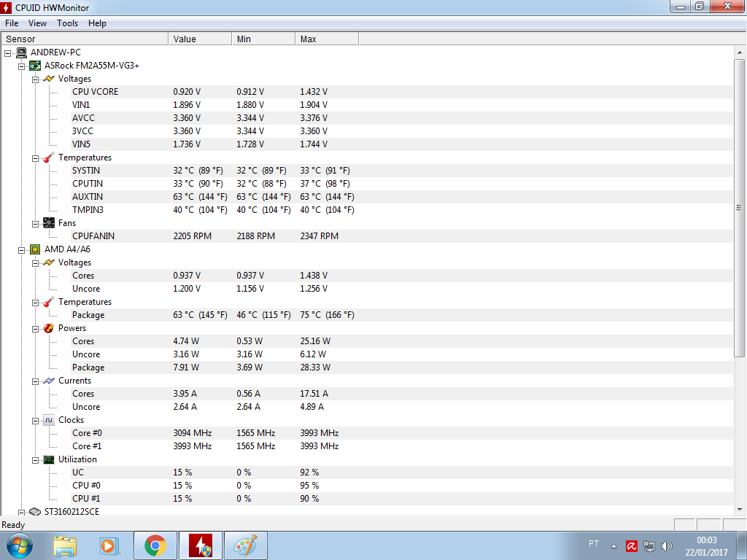Collapse the Currents node
The height and width of the screenshot is (560, 747).
coord(35,381)
